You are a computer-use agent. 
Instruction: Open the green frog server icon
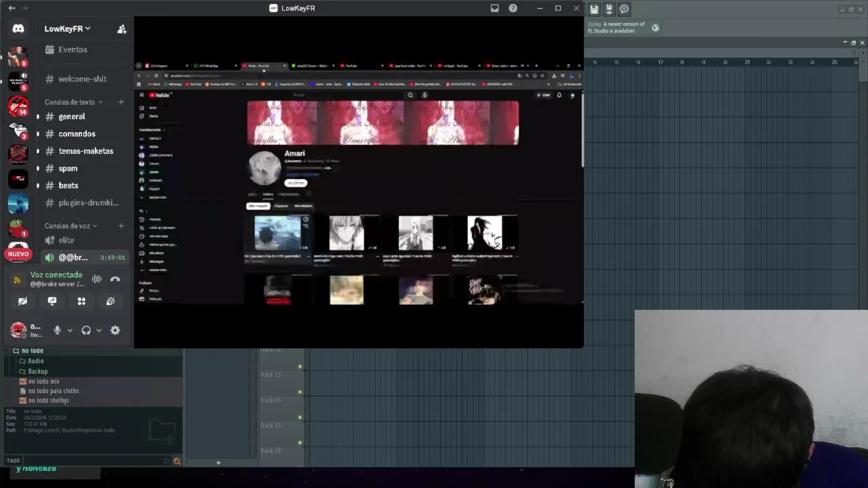[x=18, y=228]
